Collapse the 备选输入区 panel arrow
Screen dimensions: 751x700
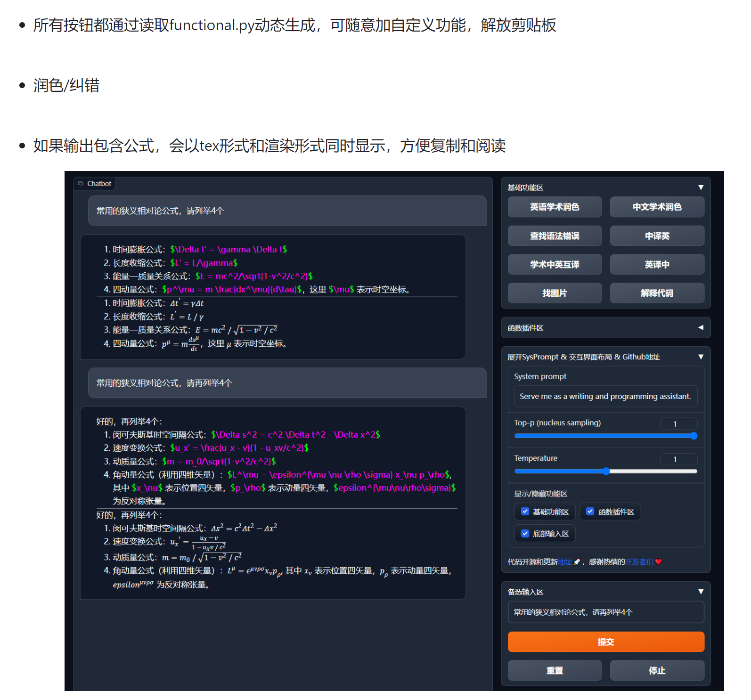click(x=701, y=592)
